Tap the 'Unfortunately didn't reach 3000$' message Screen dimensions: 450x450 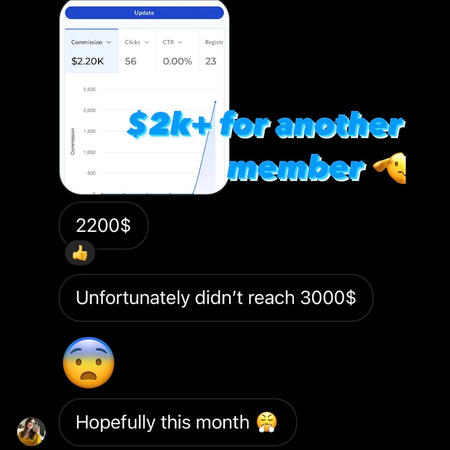pos(216,298)
